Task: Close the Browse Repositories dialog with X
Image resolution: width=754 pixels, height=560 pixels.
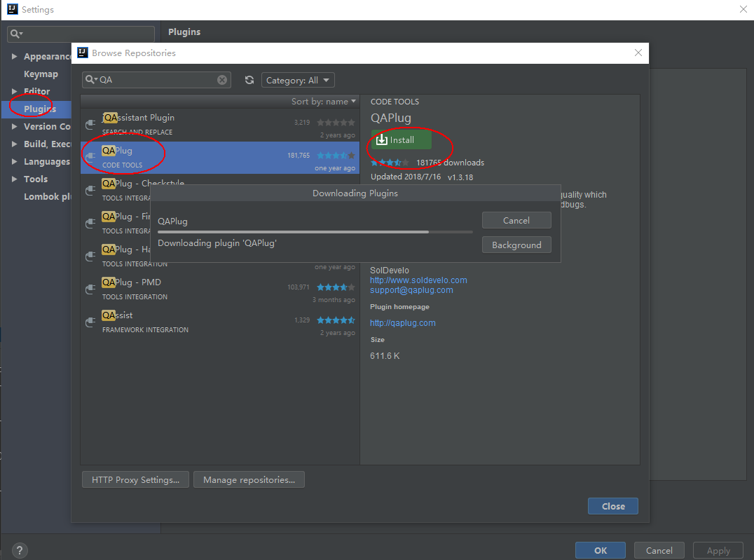Action: coord(638,53)
